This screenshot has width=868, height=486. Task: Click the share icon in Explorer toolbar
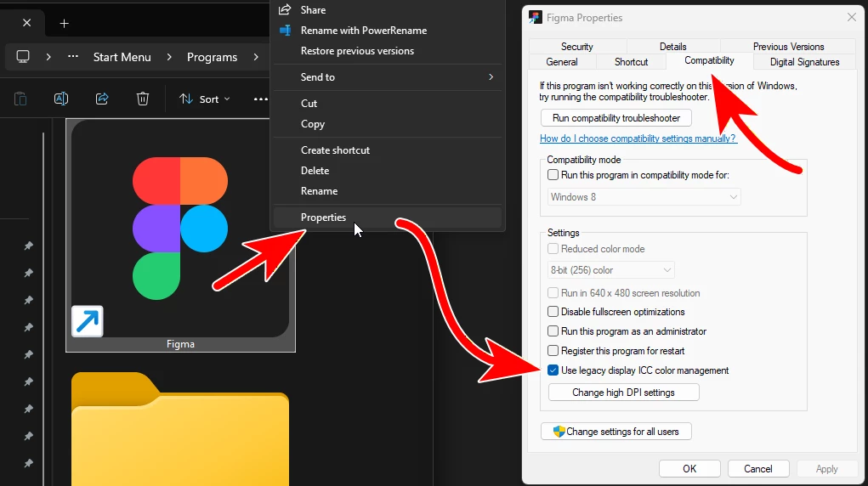(102, 99)
